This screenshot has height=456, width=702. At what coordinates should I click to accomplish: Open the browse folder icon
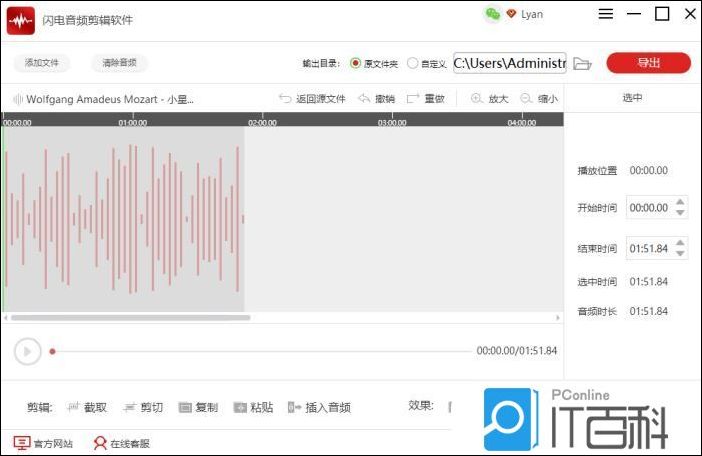(x=582, y=64)
